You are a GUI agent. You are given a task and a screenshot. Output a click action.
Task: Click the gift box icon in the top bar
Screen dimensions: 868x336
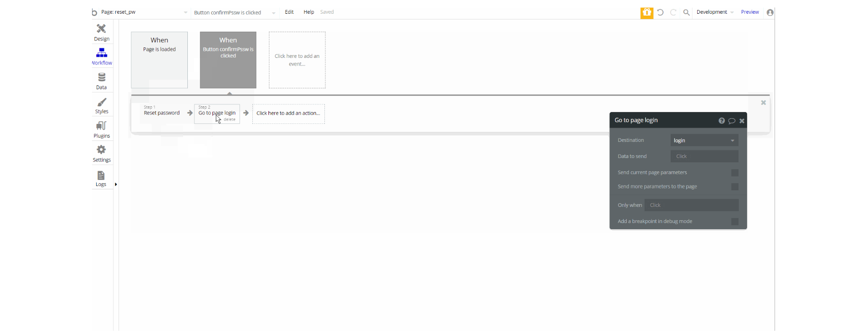pos(646,13)
